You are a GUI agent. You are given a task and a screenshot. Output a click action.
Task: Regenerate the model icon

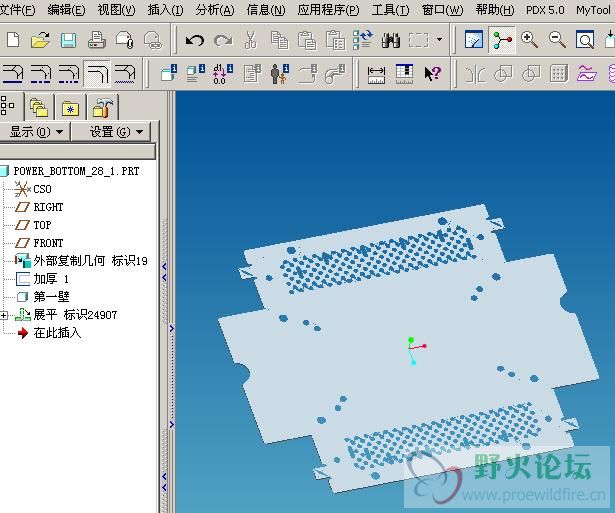[x=362, y=40]
